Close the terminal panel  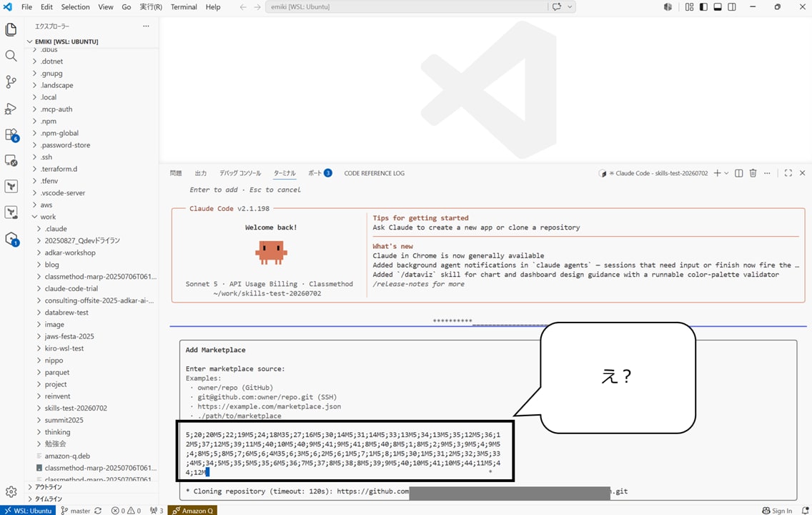(x=802, y=173)
